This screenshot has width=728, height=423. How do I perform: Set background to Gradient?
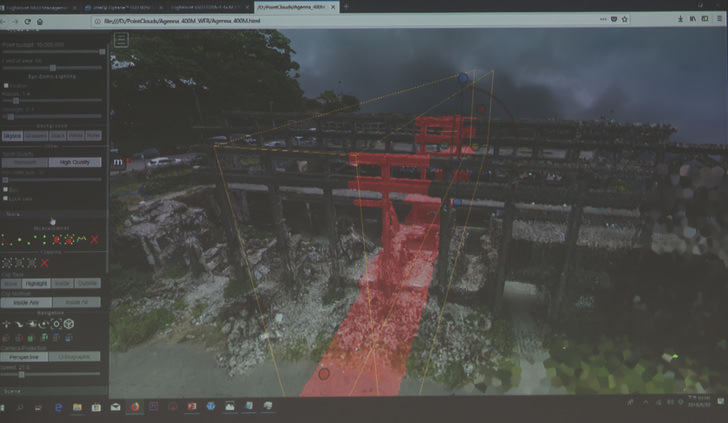coord(36,136)
